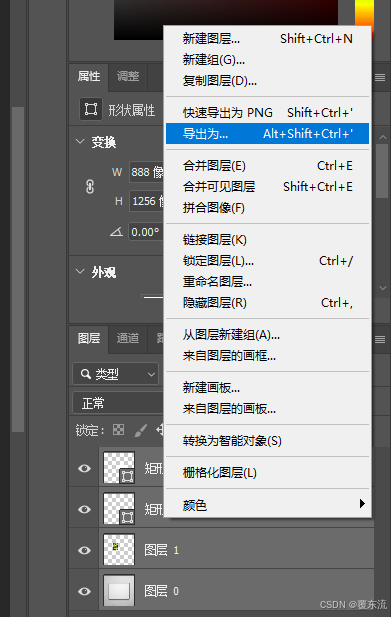Viewport: 391px width, 617px height.
Task: Choose 合并可见图层 menu item
Action: tap(267, 187)
